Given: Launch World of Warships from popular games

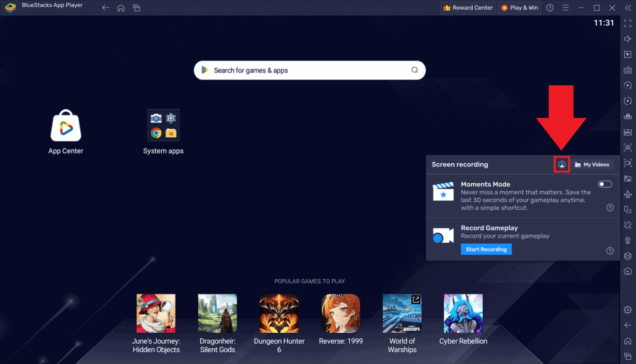Looking at the screenshot, I should pos(402,313).
